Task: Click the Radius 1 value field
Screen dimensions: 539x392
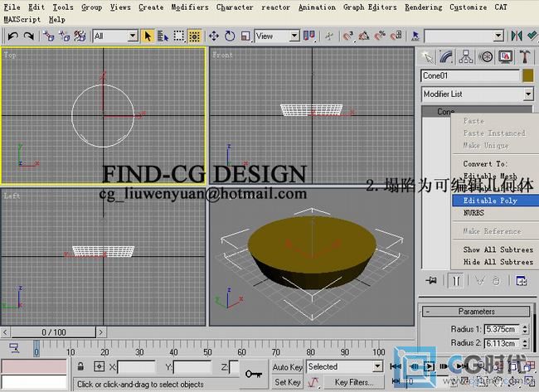Action: (x=502, y=329)
